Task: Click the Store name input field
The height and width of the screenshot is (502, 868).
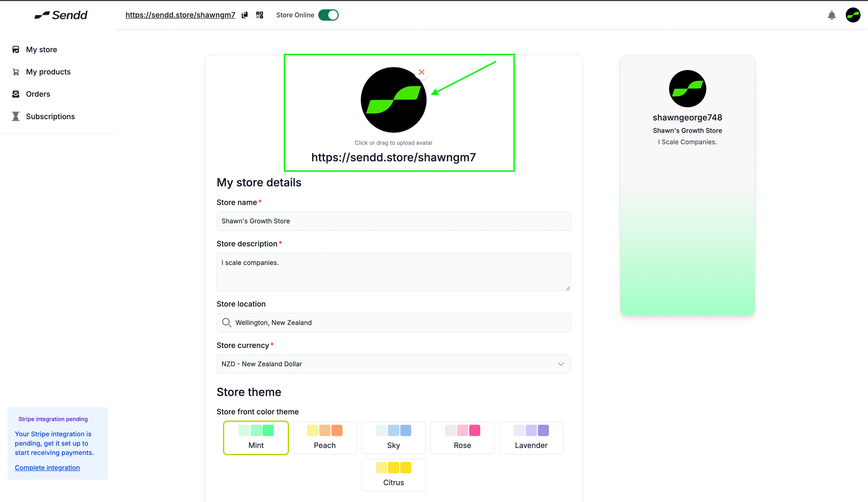Action: coord(393,221)
